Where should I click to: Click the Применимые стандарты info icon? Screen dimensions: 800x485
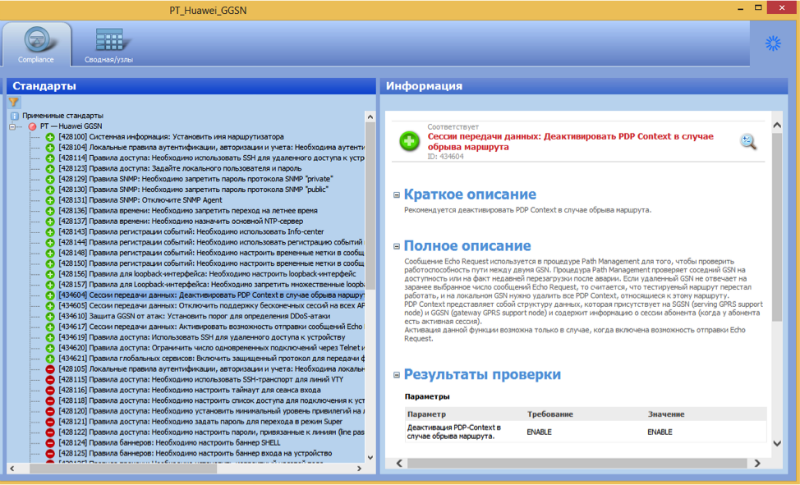(15, 116)
